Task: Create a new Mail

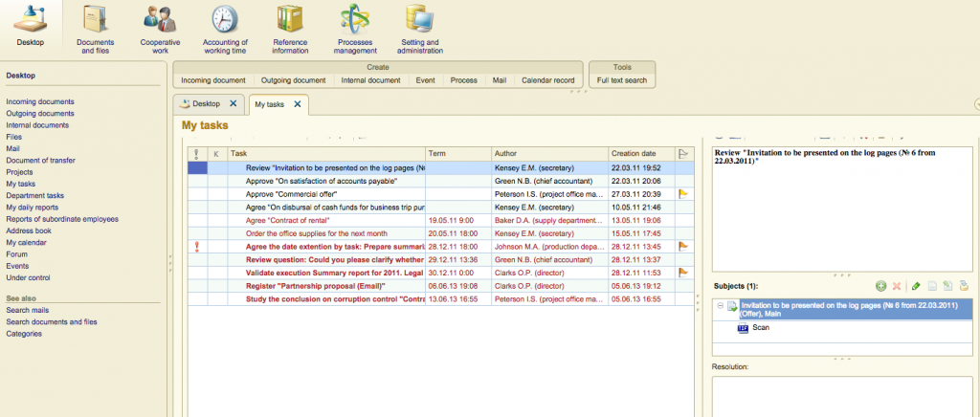Action: 499,80
